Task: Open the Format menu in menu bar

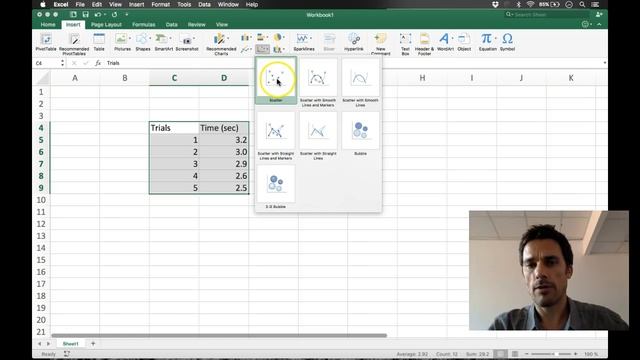Action: click(x=160, y=4)
